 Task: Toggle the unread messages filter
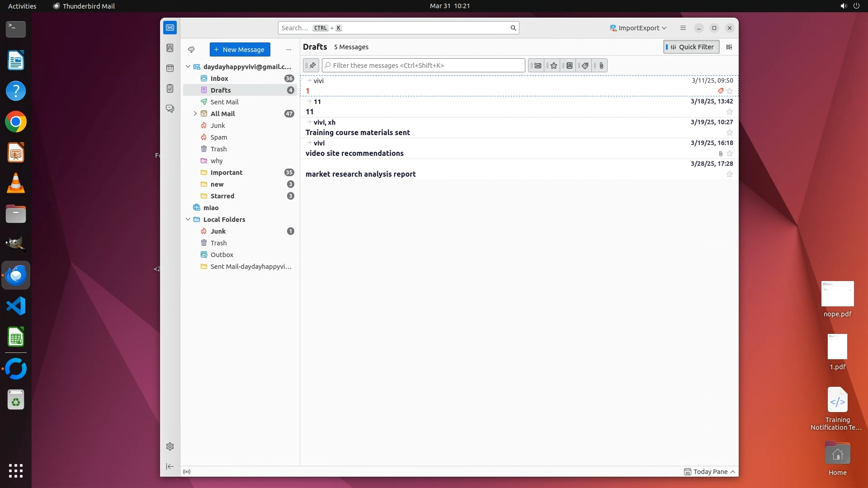point(537,66)
